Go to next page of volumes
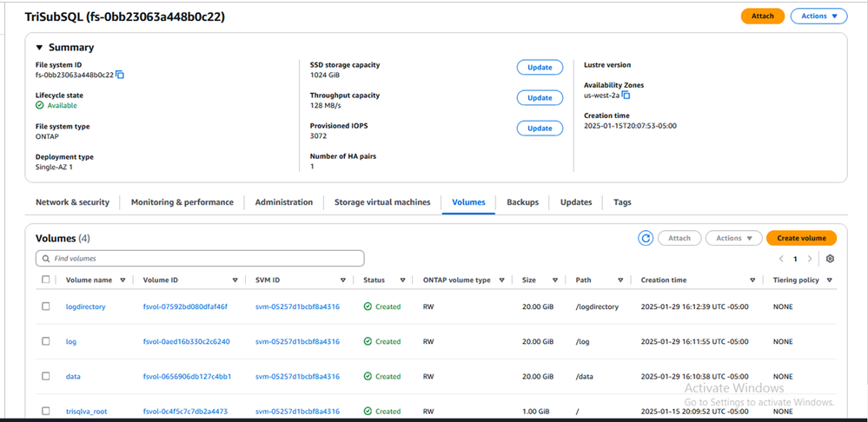Viewport: 868px width, 422px height. (x=810, y=259)
